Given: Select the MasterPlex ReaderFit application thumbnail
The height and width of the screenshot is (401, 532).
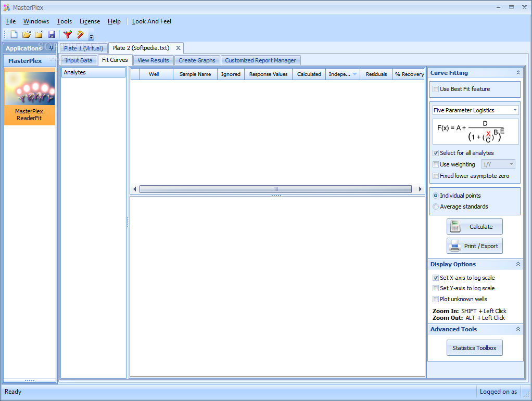Looking at the screenshot, I should [30, 97].
